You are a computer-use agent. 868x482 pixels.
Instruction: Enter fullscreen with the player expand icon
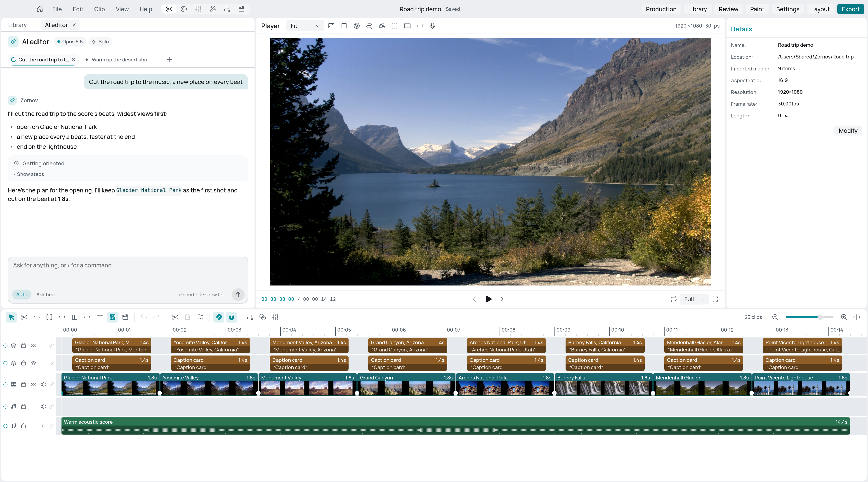click(x=715, y=299)
